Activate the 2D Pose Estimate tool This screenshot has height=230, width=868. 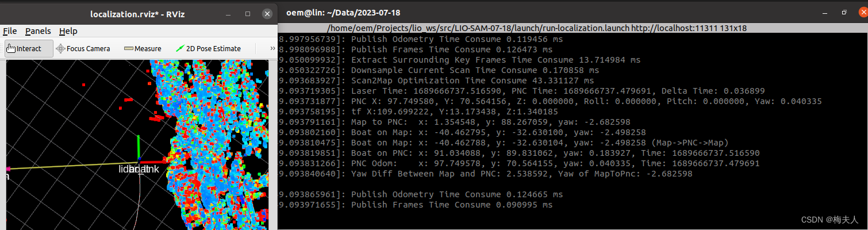coord(208,49)
